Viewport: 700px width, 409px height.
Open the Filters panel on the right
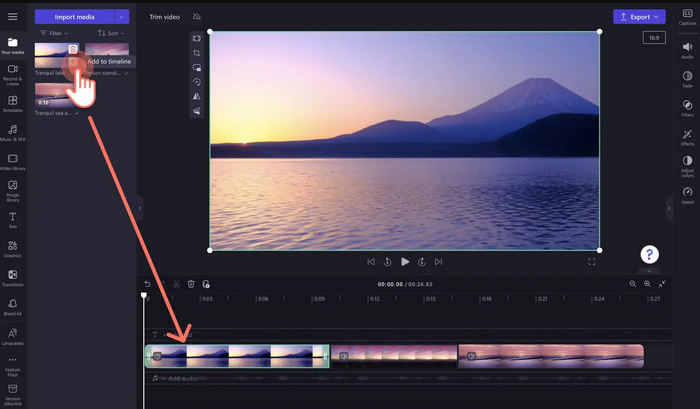point(687,104)
